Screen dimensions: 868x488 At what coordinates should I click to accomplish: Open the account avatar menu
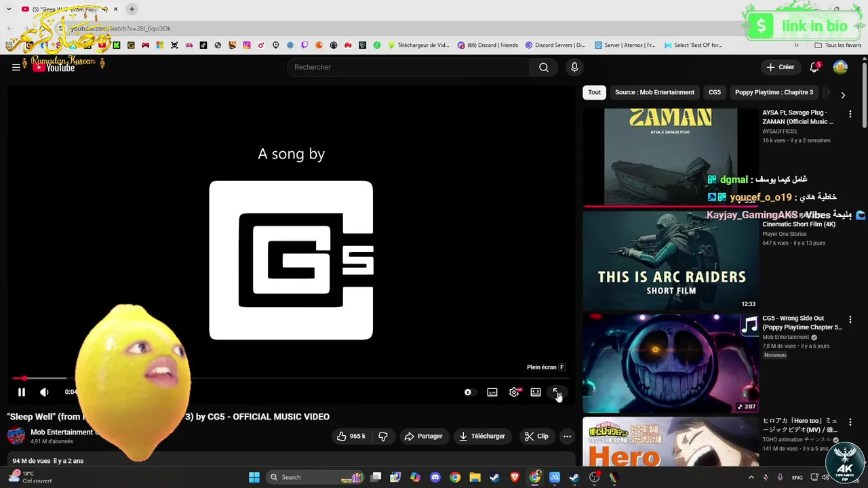click(840, 67)
